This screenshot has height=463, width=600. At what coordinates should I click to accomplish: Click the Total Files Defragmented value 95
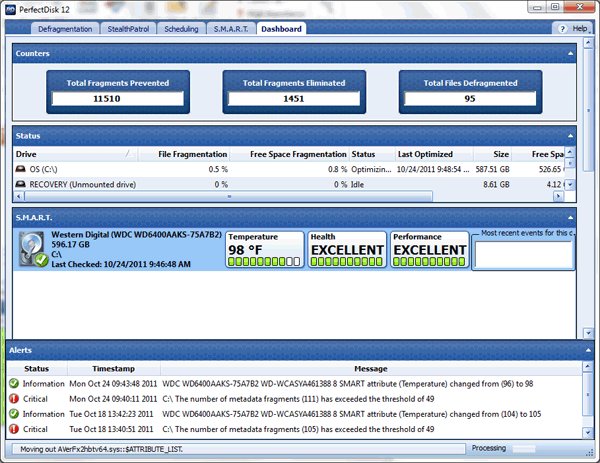tap(470, 99)
